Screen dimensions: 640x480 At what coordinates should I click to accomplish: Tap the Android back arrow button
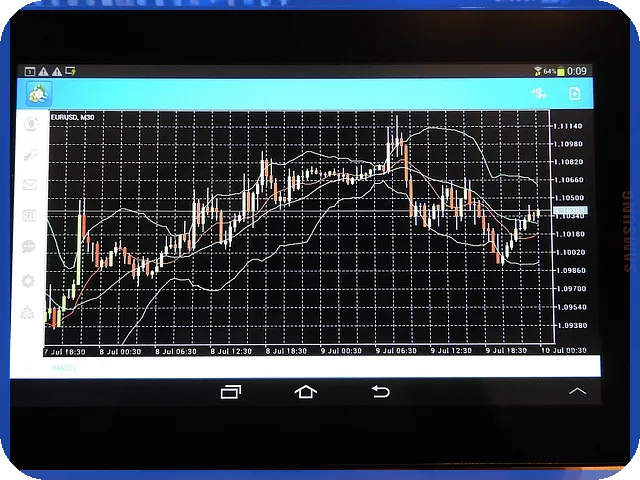point(380,391)
